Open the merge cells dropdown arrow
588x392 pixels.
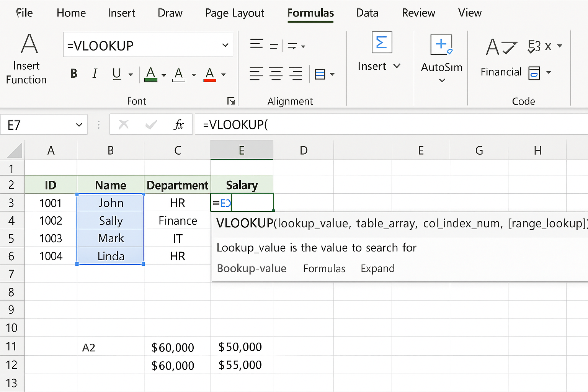coord(332,74)
